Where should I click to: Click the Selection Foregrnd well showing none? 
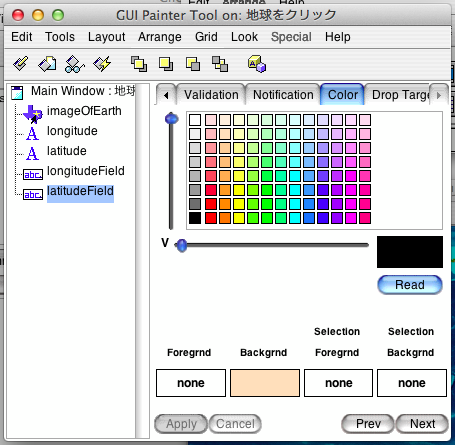[339, 383]
